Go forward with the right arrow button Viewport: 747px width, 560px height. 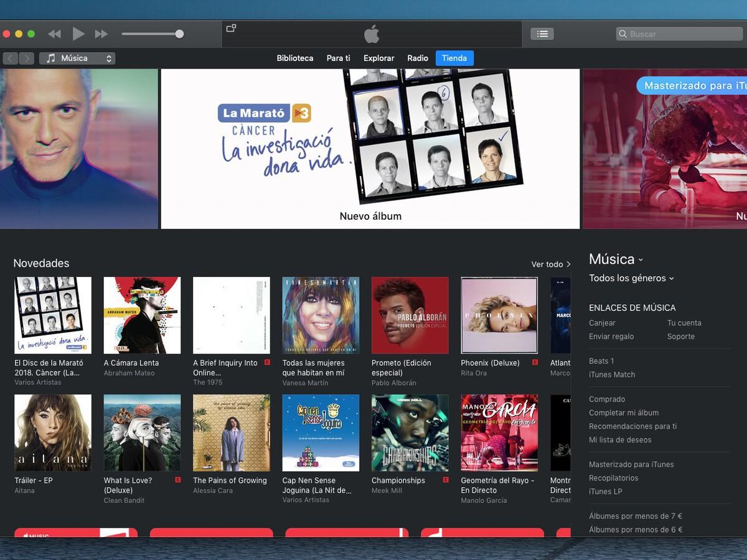[x=26, y=58]
